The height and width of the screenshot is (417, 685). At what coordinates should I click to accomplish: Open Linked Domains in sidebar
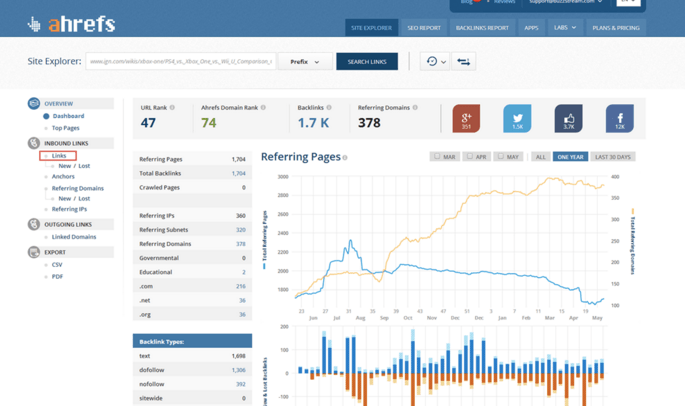(74, 237)
